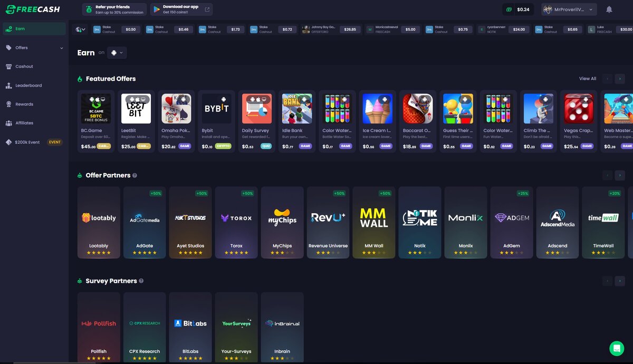Viewport: 633px width, 364px height.
Task: Open the Refer your friends banner
Action: coord(114,9)
